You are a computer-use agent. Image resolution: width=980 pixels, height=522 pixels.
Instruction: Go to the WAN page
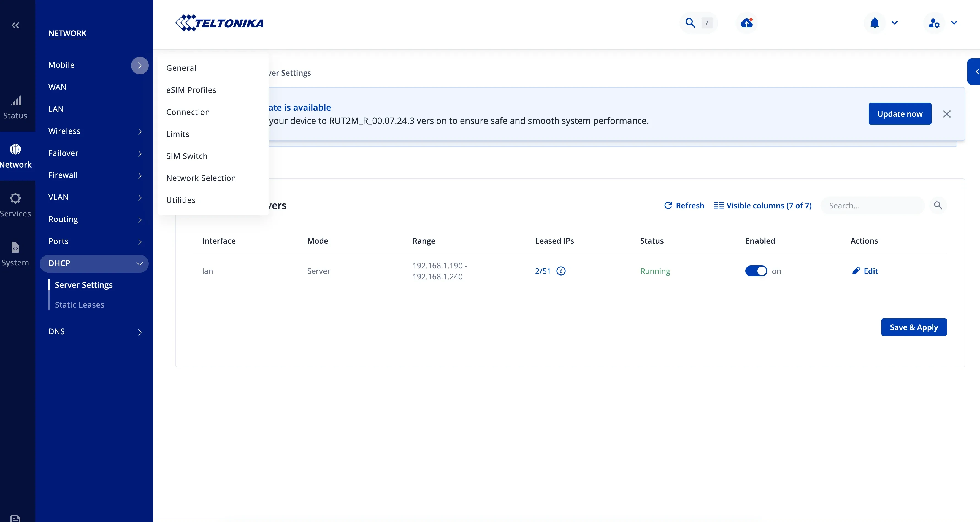pyautogui.click(x=58, y=87)
